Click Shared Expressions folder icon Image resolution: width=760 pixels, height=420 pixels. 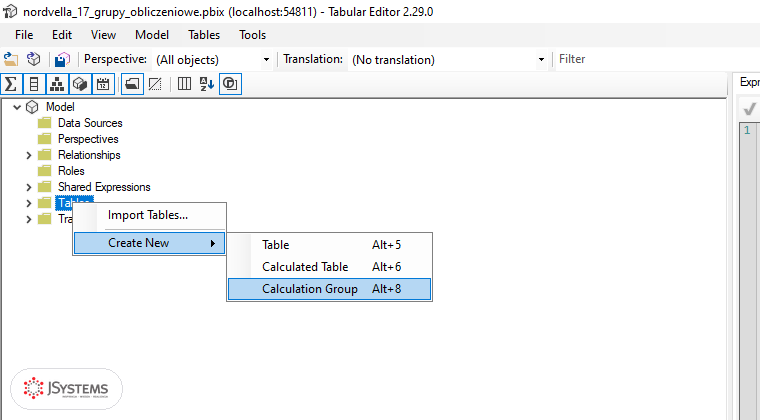[x=45, y=187]
